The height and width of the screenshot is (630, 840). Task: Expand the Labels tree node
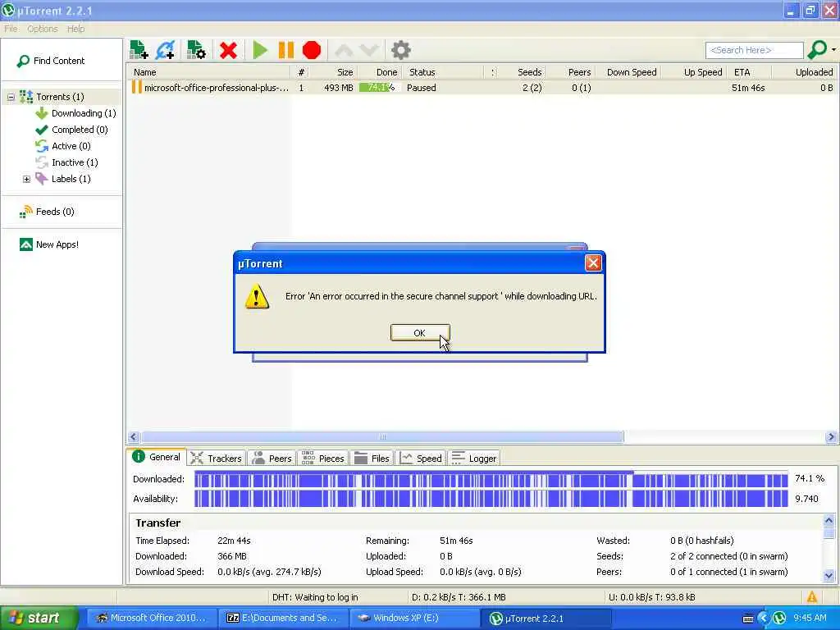[26, 179]
